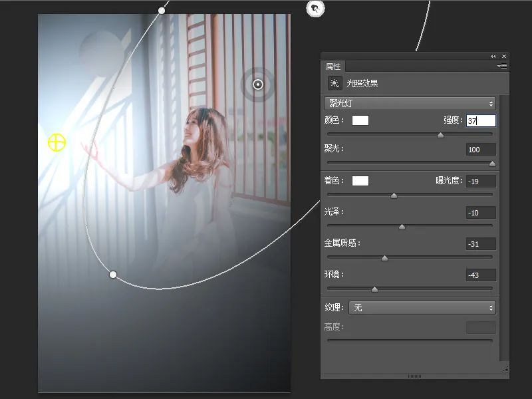Image resolution: width=532 pixels, height=399 pixels.
Task: Open the 着色 colorize swatch
Action: (360, 181)
